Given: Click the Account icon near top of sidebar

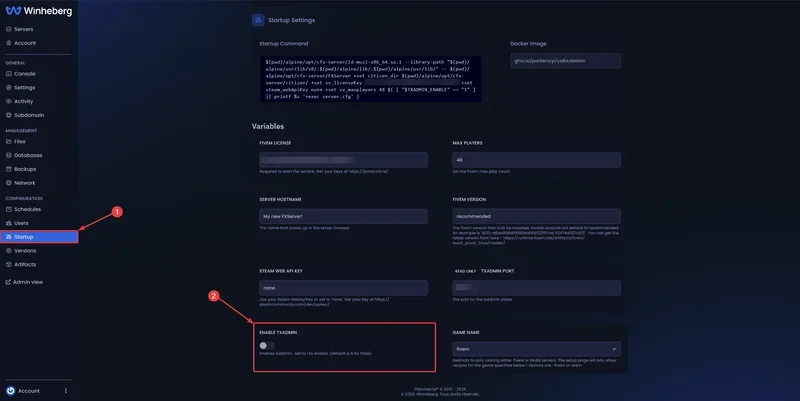Looking at the screenshot, I should 9,43.
